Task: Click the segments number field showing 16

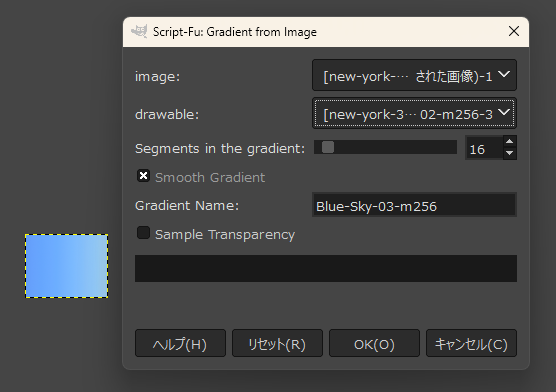Action: [484, 148]
